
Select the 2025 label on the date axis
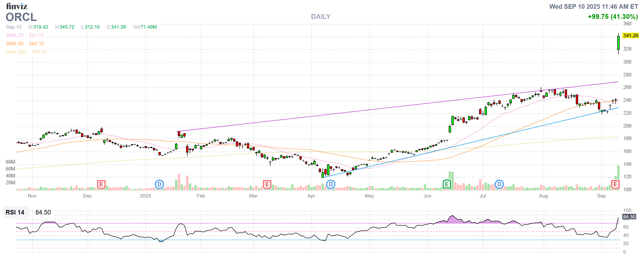145,196
